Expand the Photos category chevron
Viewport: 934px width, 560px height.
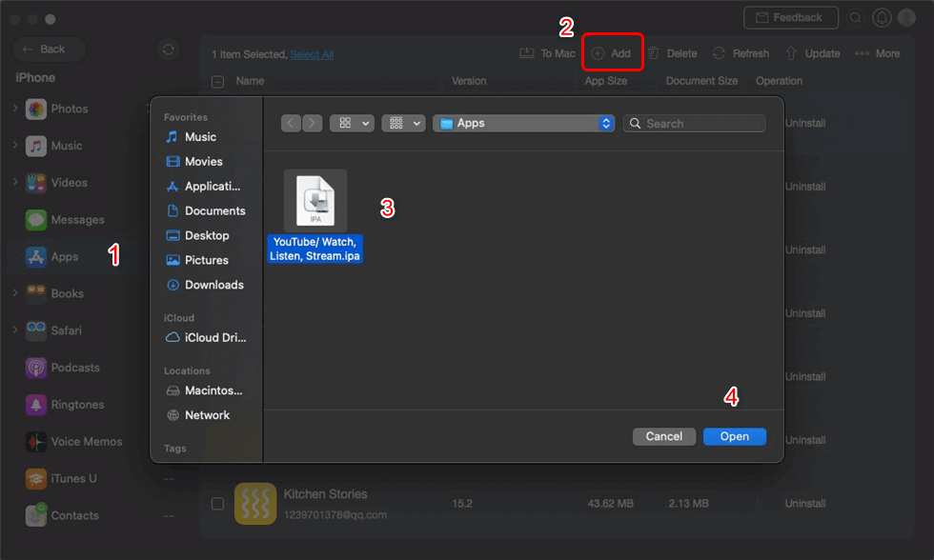(x=15, y=109)
